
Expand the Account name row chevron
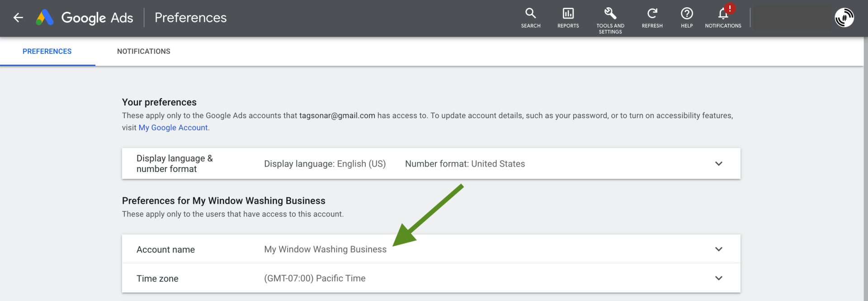(x=719, y=249)
